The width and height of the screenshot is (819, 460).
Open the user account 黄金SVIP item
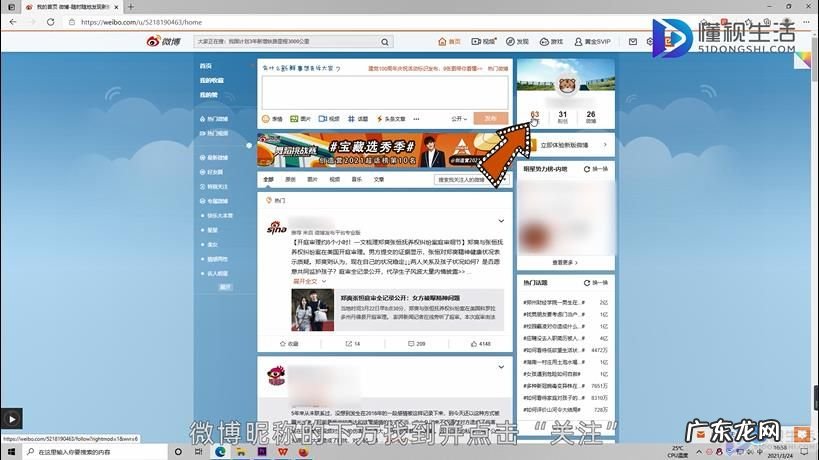tap(592, 41)
